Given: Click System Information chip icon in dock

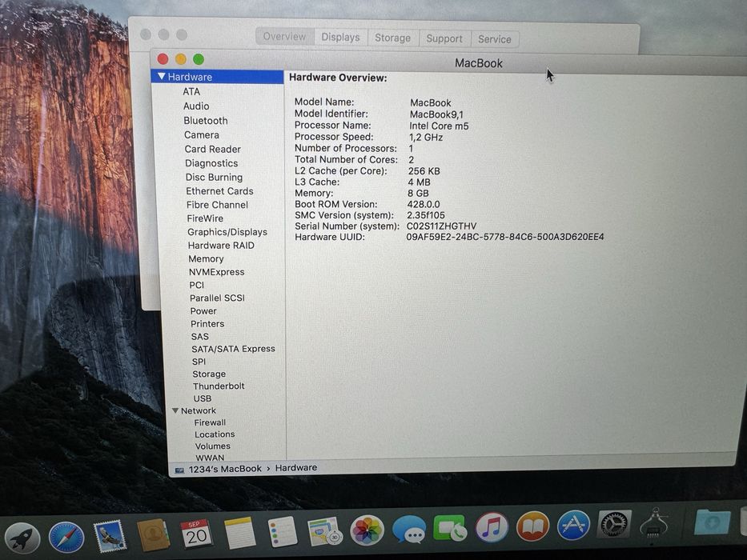Looking at the screenshot, I should click(654, 524).
